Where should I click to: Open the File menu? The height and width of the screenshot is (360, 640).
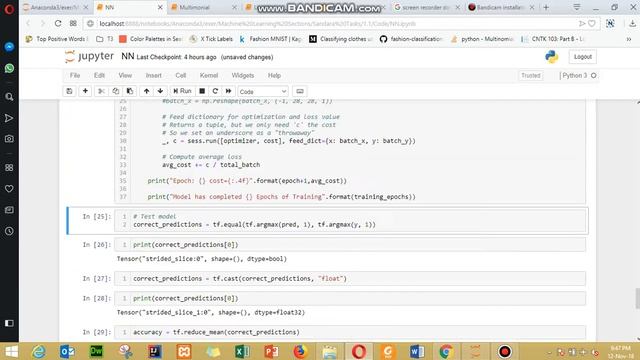(x=75, y=76)
